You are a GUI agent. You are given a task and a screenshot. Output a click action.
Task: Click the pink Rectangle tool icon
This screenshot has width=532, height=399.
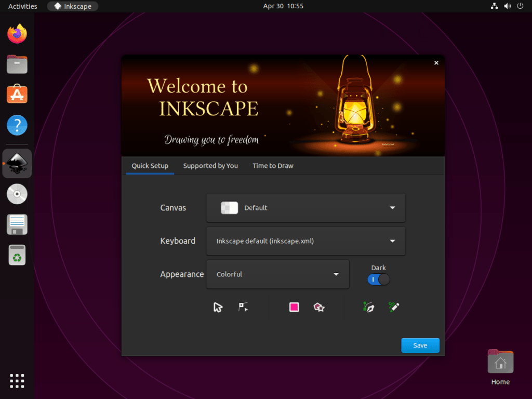pyautogui.click(x=294, y=307)
